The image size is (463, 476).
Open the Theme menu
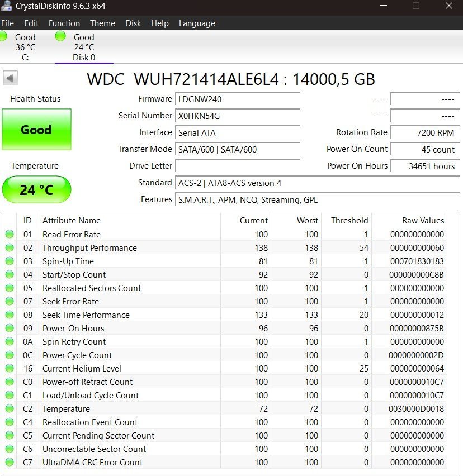pyautogui.click(x=102, y=23)
